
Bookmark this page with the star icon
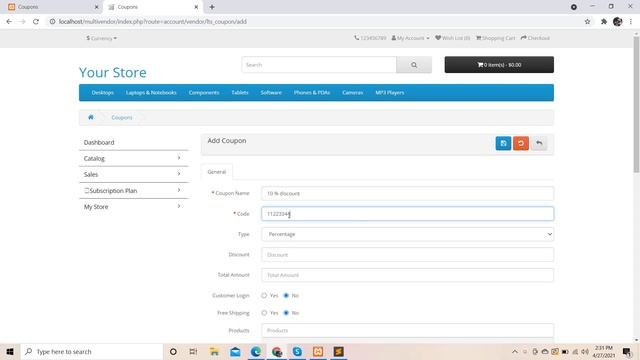click(587, 22)
